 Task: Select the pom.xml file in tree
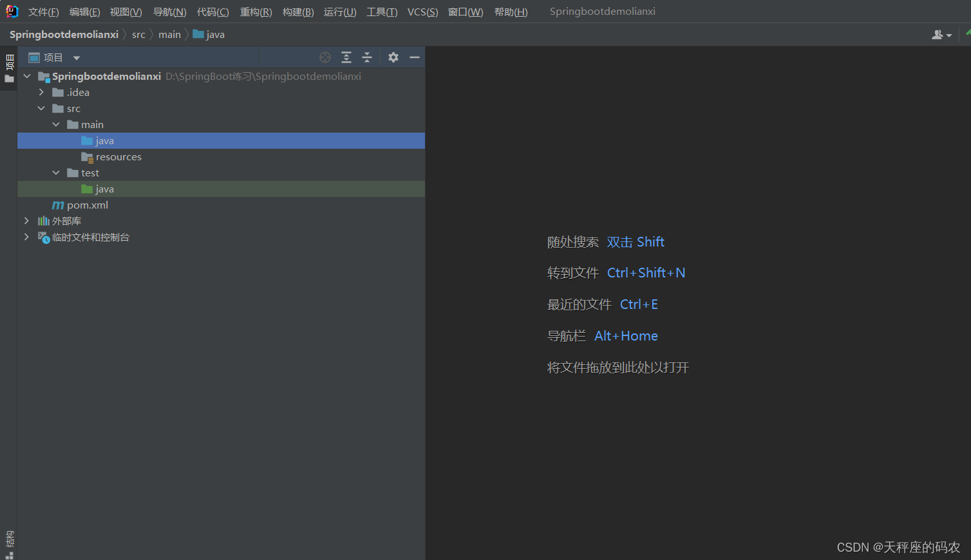88,205
